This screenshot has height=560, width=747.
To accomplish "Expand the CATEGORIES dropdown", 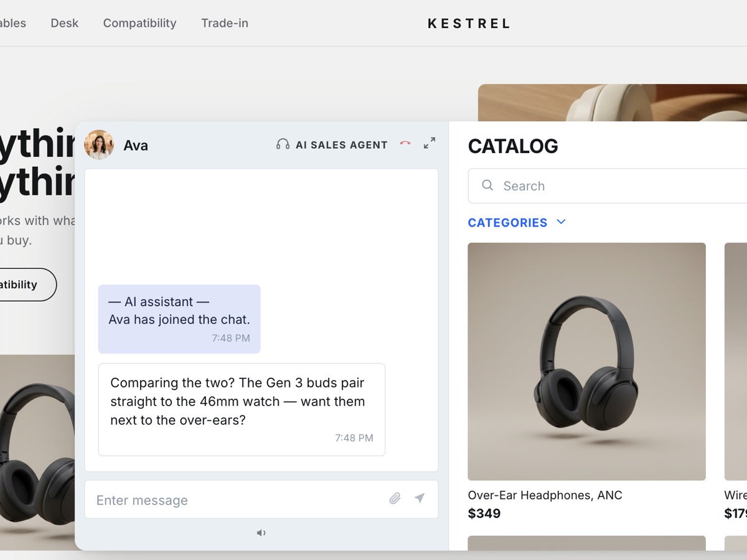I will pos(517,222).
